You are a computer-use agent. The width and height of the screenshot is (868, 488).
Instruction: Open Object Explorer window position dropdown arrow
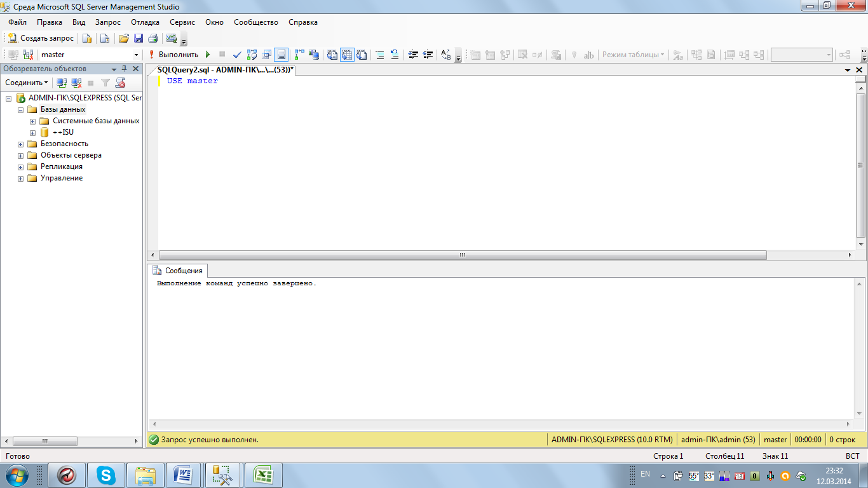(x=114, y=69)
